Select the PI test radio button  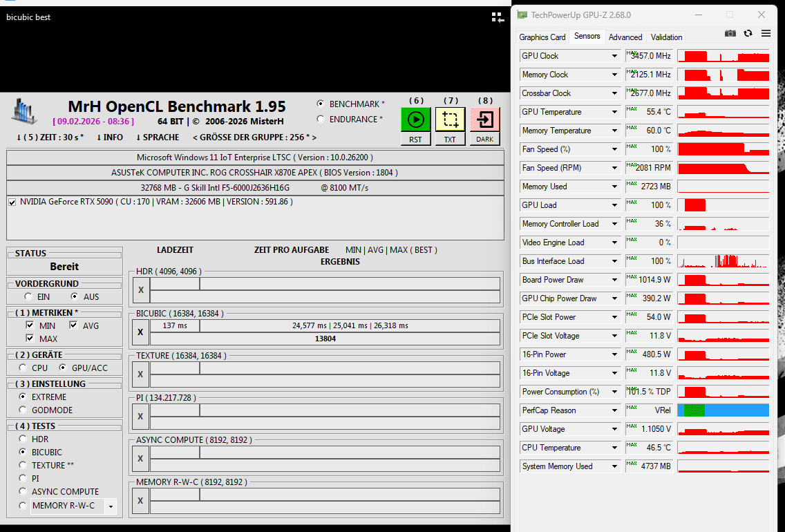point(23,478)
